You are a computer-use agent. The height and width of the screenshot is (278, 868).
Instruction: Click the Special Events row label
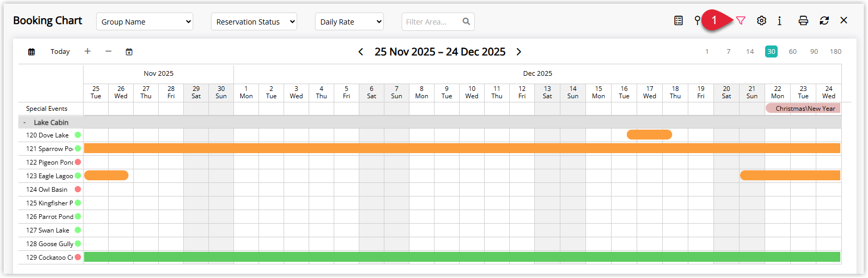point(47,109)
